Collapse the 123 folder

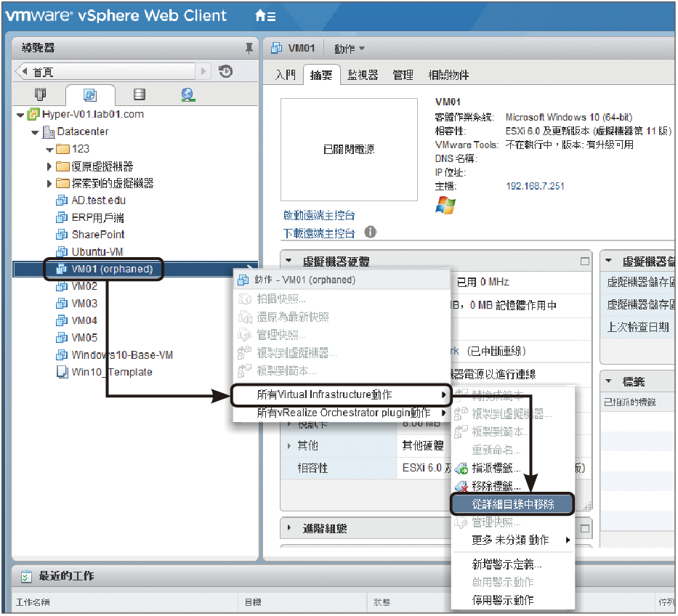pos(49,150)
